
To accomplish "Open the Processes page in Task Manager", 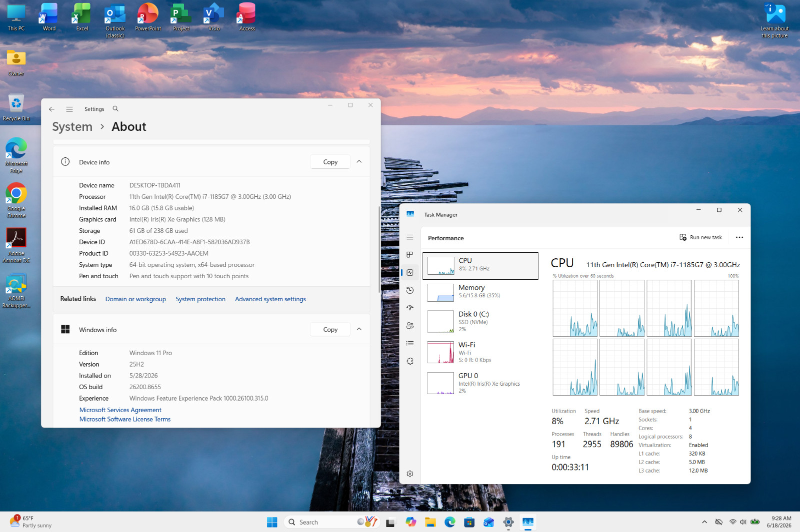I will (x=410, y=255).
